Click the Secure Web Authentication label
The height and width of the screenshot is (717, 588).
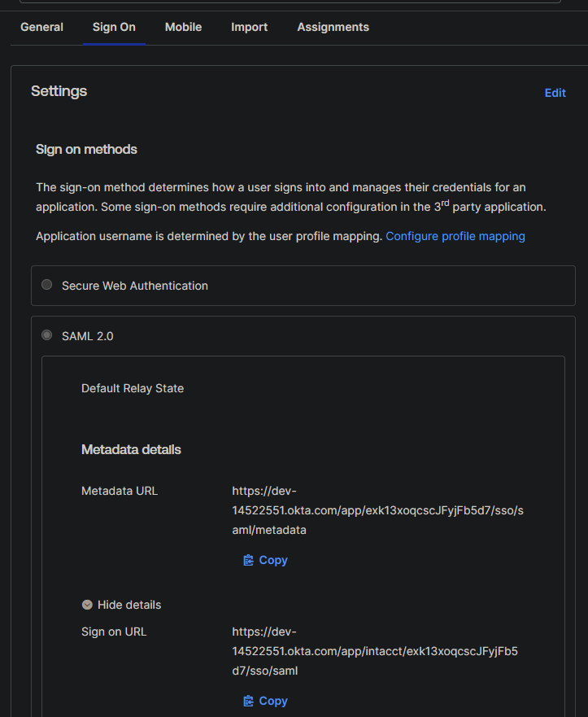coord(135,286)
